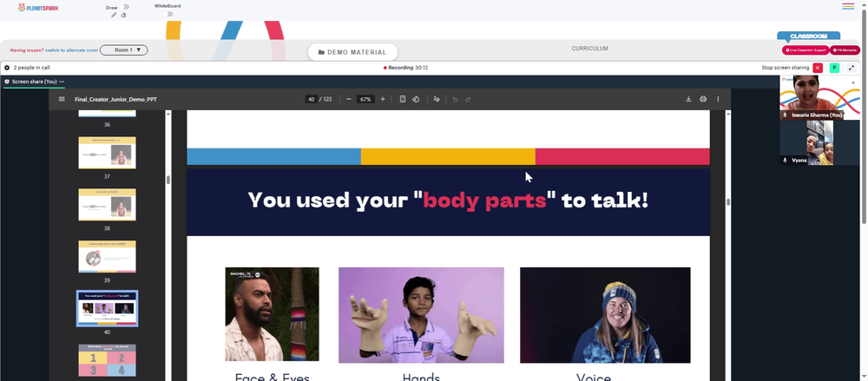Click the green P button

(834, 68)
